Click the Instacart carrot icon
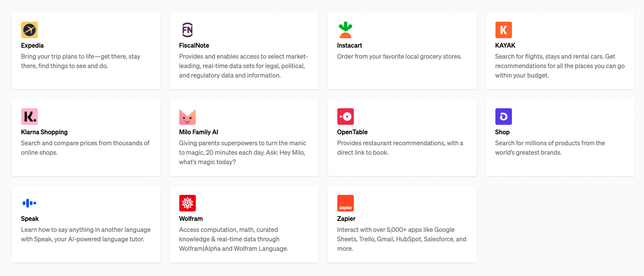The width and height of the screenshot is (644, 276). coord(346,30)
